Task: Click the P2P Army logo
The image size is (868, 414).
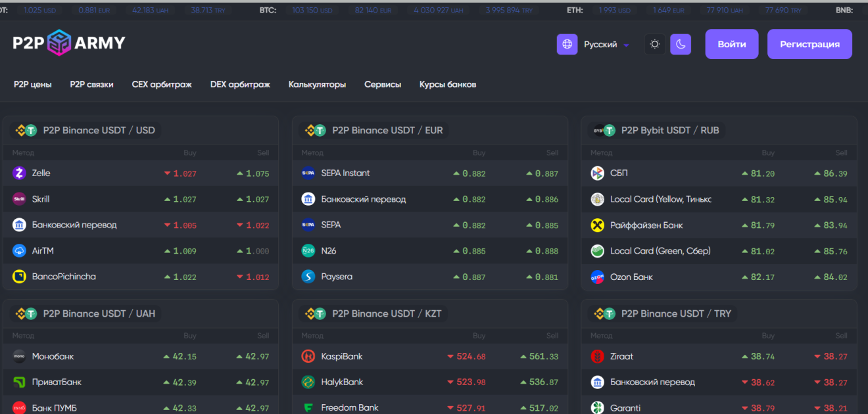Action: pos(69,43)
